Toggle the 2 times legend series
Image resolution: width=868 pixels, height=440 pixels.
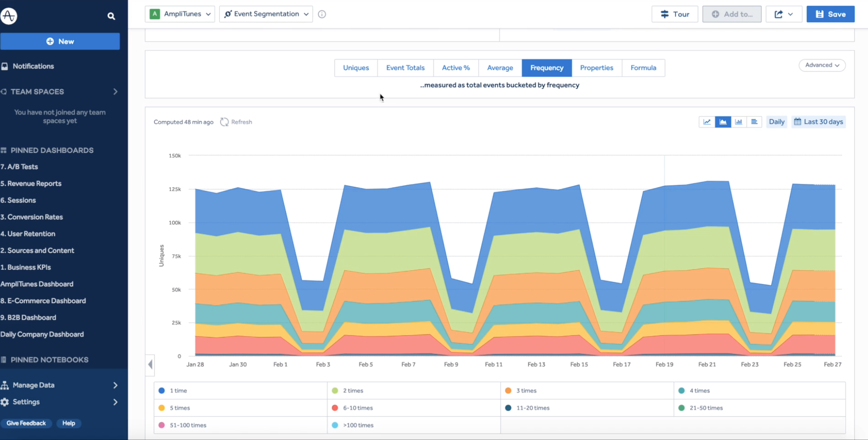pos(414,391)
